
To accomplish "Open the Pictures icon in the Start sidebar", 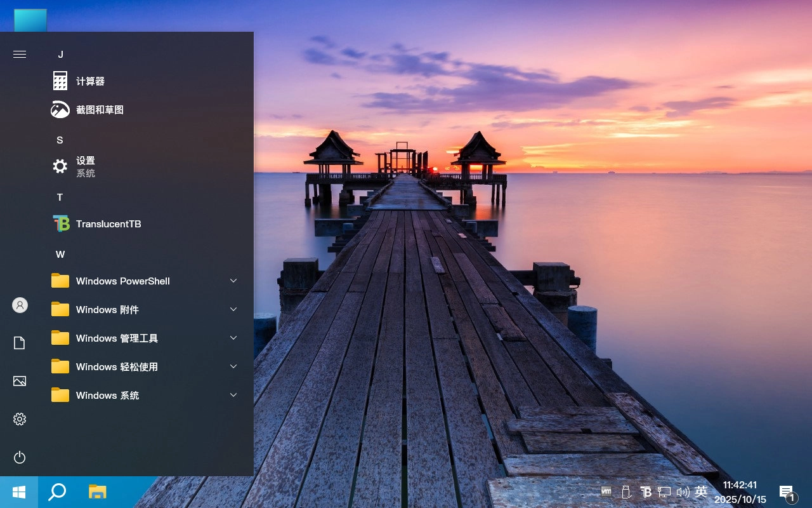I will 19,380.
